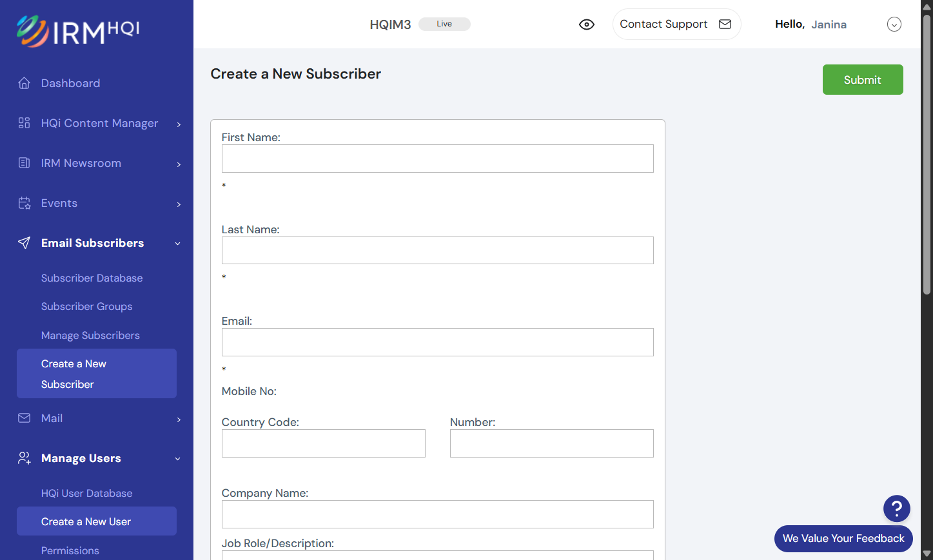The image size is (933, 560).
Task: Open HQi User Database
Action: [x=87, y=493]
